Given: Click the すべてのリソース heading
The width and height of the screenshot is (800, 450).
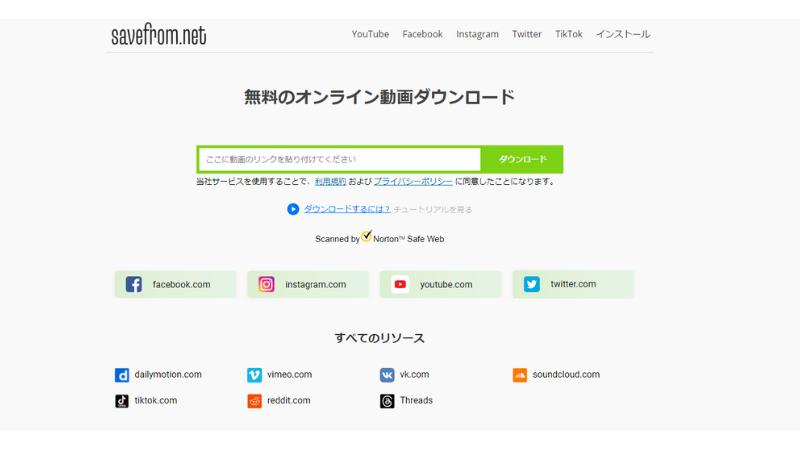Looking at the screenshot, I should [380, 338].
